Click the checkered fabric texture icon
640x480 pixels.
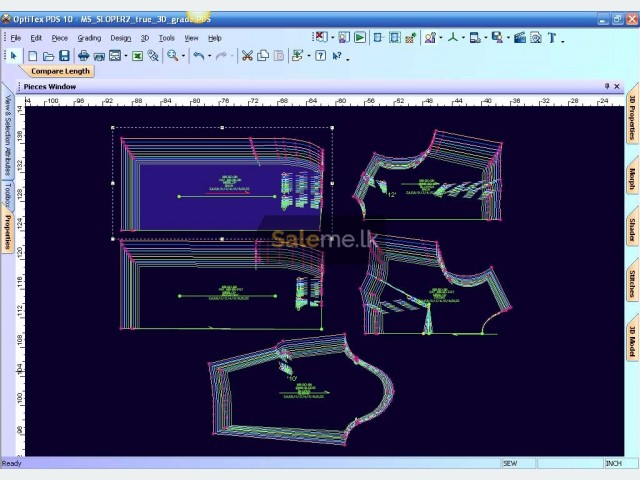(x=411, y=38)
